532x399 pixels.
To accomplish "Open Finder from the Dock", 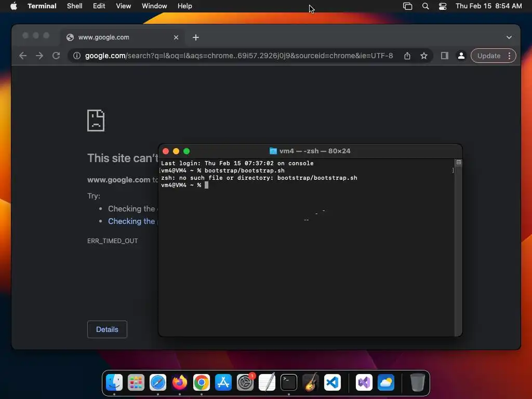I will 114,383.
